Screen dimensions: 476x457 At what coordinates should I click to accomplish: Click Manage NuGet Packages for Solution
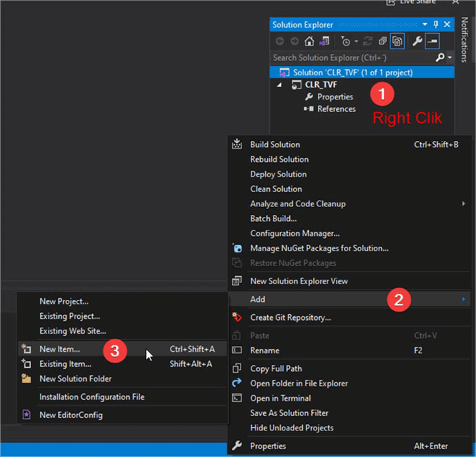click(319, 248)
